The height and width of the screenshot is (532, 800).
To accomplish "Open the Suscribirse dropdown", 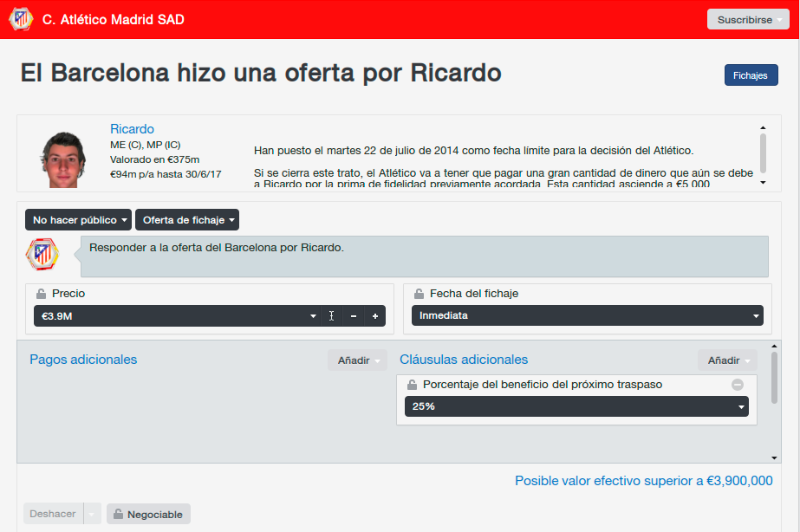I will click(748, 19).
